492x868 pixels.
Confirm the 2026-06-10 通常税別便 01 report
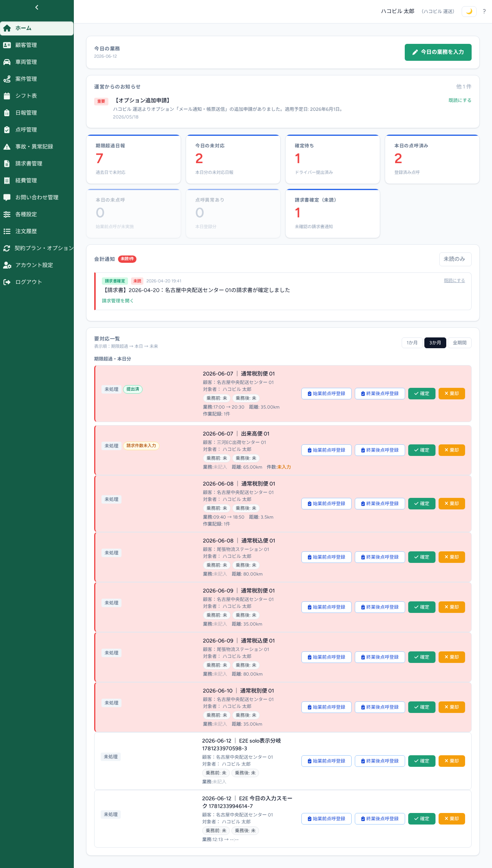click(x=422, y=707)
